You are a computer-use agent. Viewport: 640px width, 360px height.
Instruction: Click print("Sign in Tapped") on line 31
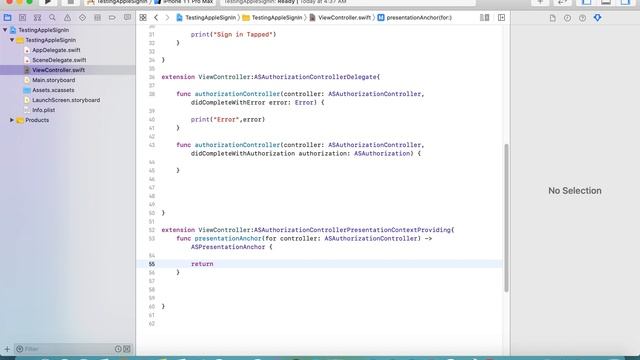click(x=233, y=35)
